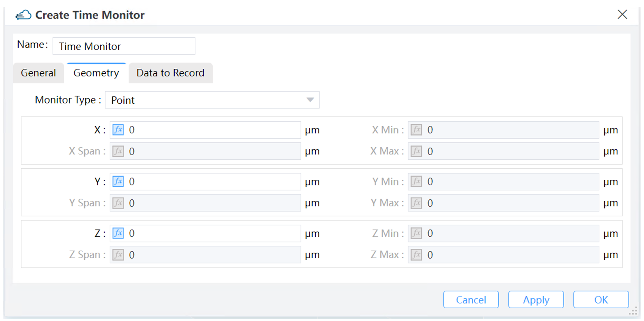644x321 pixels.
Task: Click the Name text field
Action: coord(124,46)
